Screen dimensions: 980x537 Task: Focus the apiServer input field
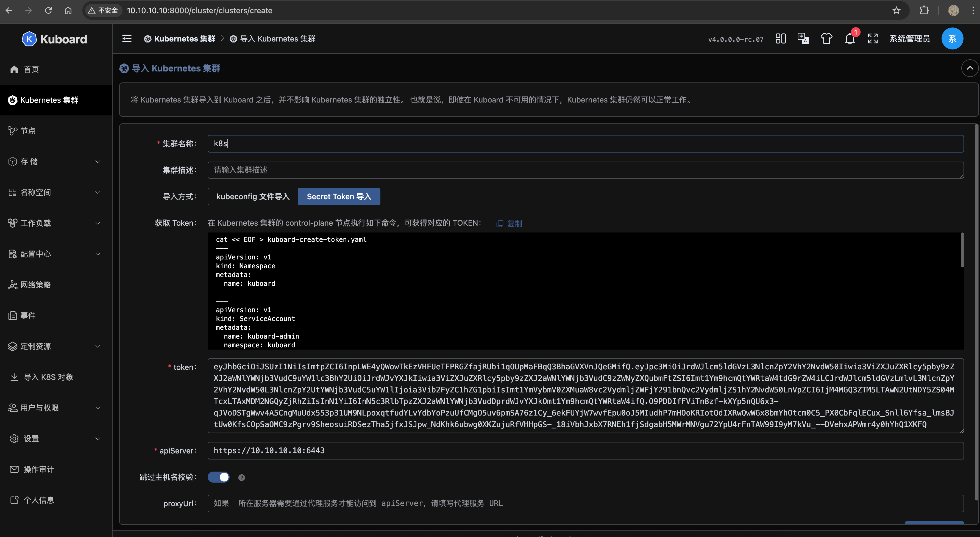tap(586, 451)
